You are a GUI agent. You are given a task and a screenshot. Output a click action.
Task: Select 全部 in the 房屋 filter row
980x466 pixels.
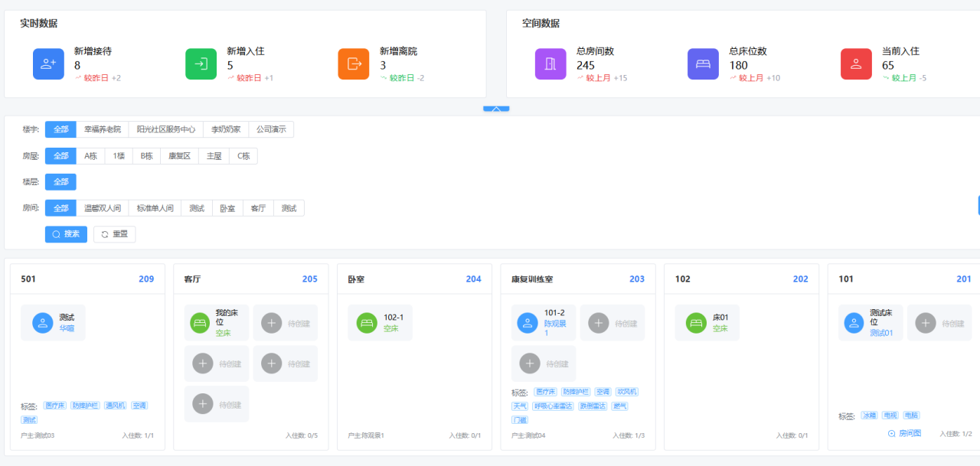coord(60,156)
